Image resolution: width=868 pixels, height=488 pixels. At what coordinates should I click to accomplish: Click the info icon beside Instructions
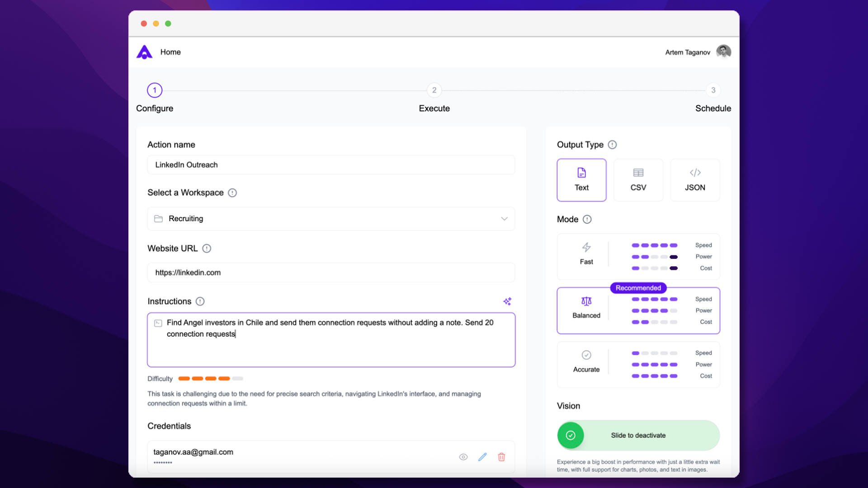tap(200, 301)
